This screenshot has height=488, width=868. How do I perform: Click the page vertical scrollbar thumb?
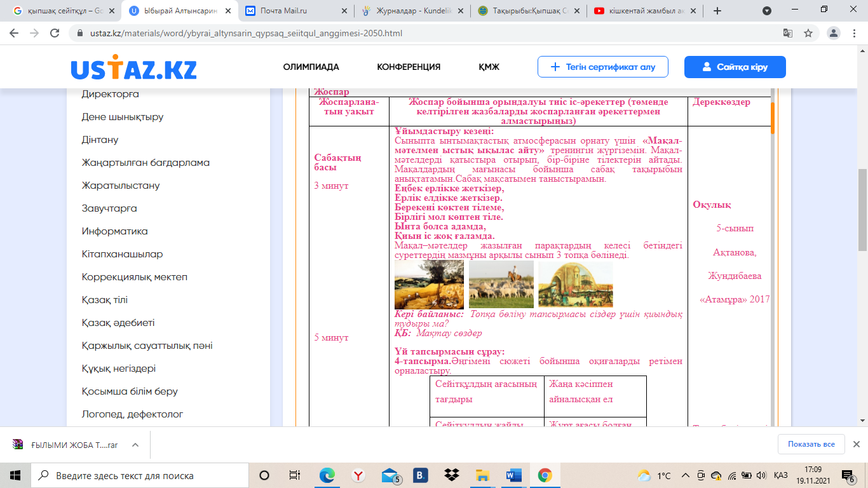pos(862,210)
